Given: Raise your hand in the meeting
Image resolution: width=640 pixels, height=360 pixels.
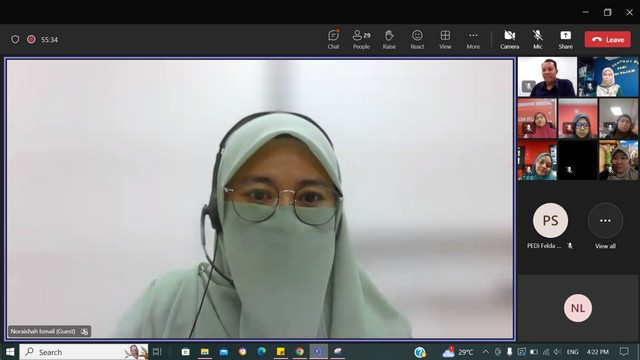Looking at the screenshot, I should pyautogui.click(x=389, y=40).
